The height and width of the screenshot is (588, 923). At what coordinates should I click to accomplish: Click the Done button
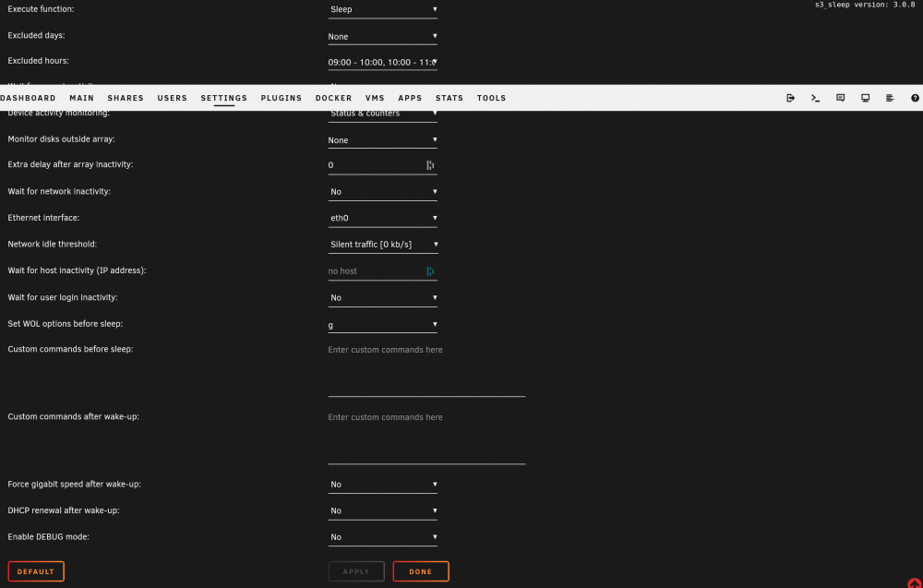[x=421, y=571]
